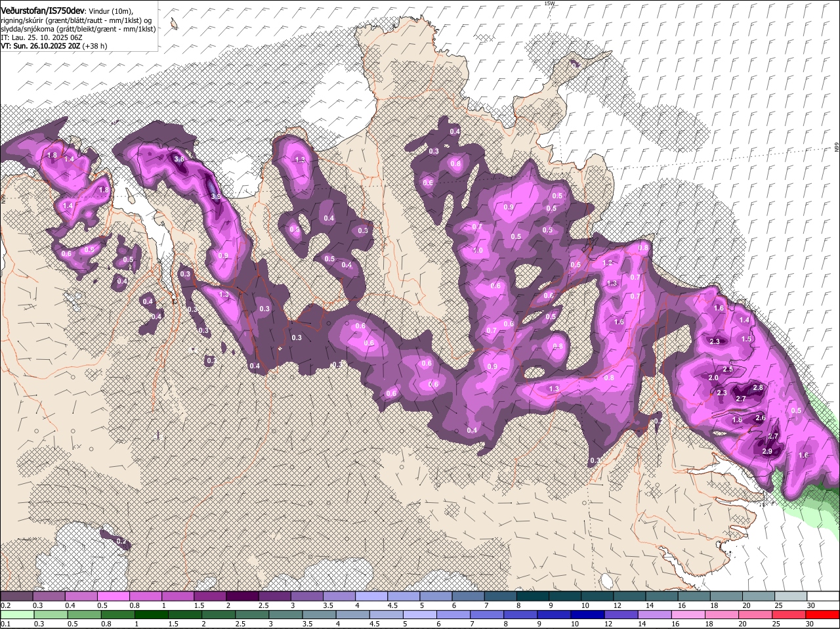Image resolution: width=840 pixels, height=629 pixels.
Task: Click the 3.8 precipitation value label
Action: 178,159
